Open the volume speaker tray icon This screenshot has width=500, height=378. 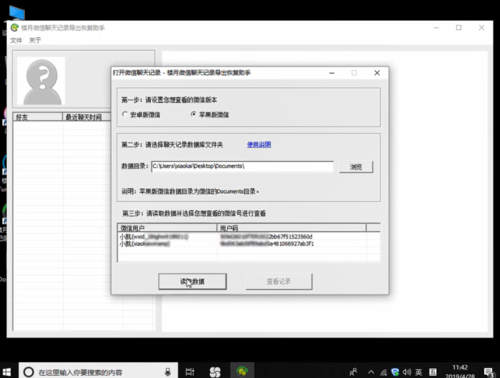point(407,372)
